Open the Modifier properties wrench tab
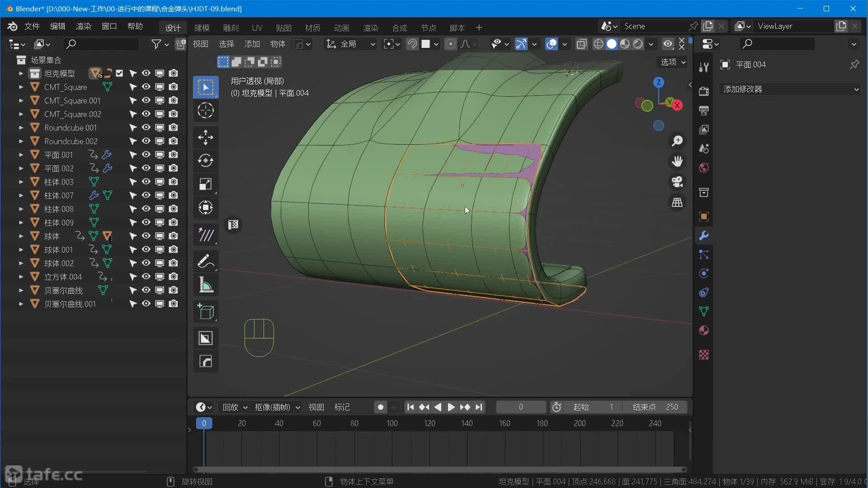 pyautogui.click(x=704, y=235)
